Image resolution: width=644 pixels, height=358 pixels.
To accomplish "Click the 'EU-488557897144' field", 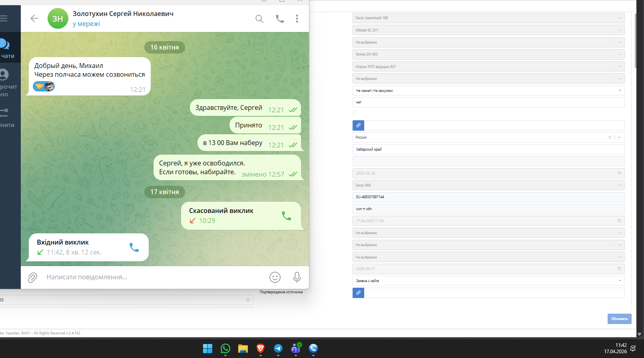I will (488, 197).
